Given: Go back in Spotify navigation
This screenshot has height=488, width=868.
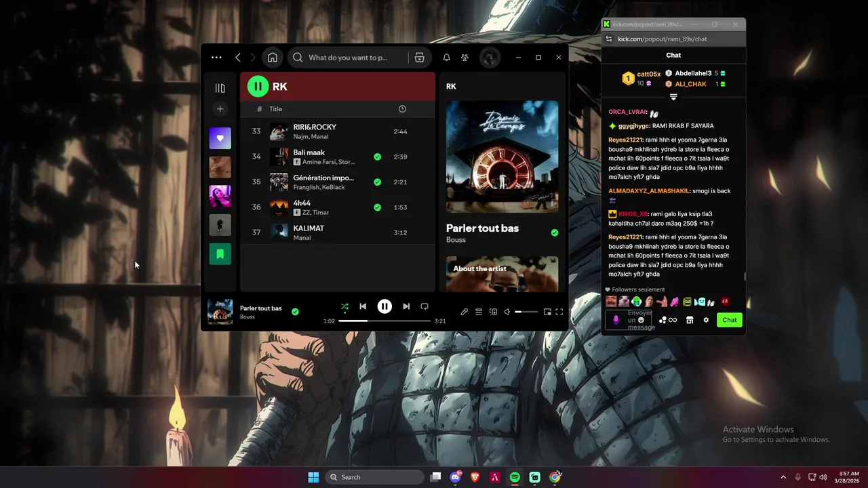Looking at the screenshot, I should point(238,58).
